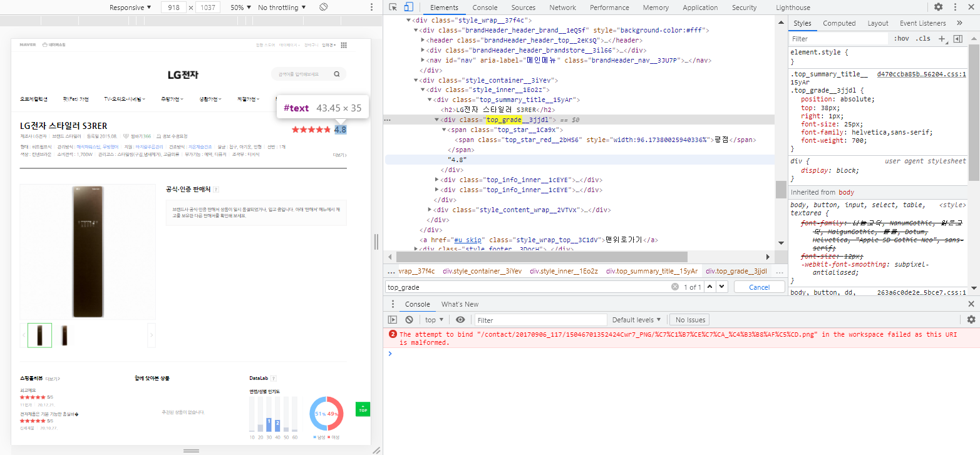Image resolution: width=980 pixels, height=455 pixels.
Task: Click the webpage search magnifier icon
Action: [337, 74]
